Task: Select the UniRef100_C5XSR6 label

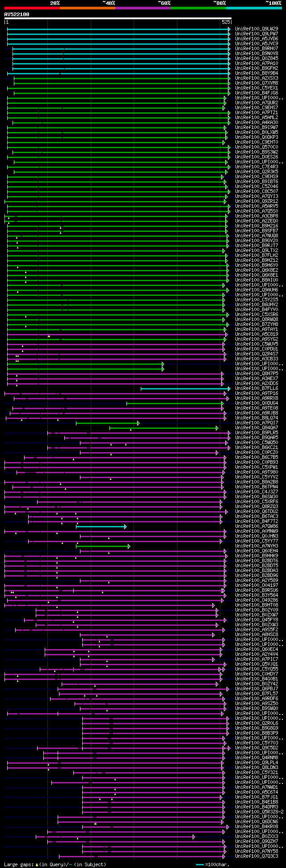Action: point(257,314)
